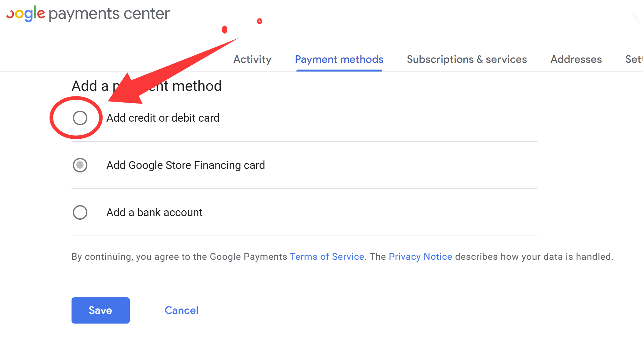Click the Google logo
Screen dimensions: 643x364
tap(25, 14)
